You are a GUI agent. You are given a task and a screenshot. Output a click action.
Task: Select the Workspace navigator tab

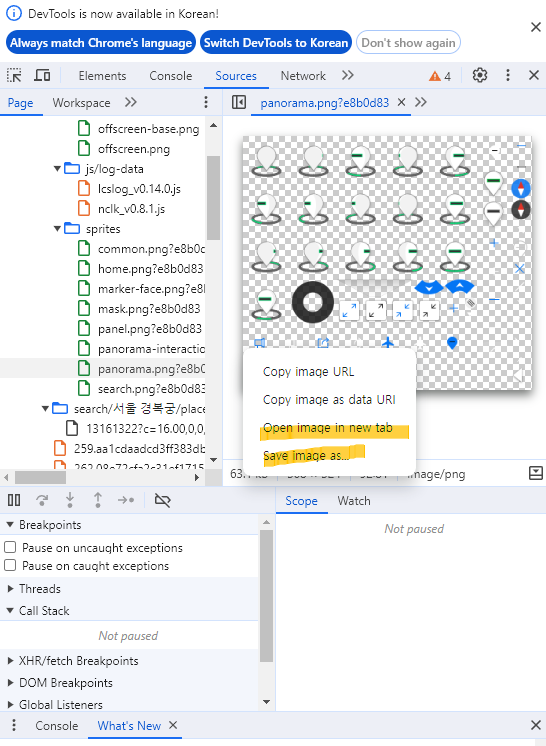(x=81, y=103)
